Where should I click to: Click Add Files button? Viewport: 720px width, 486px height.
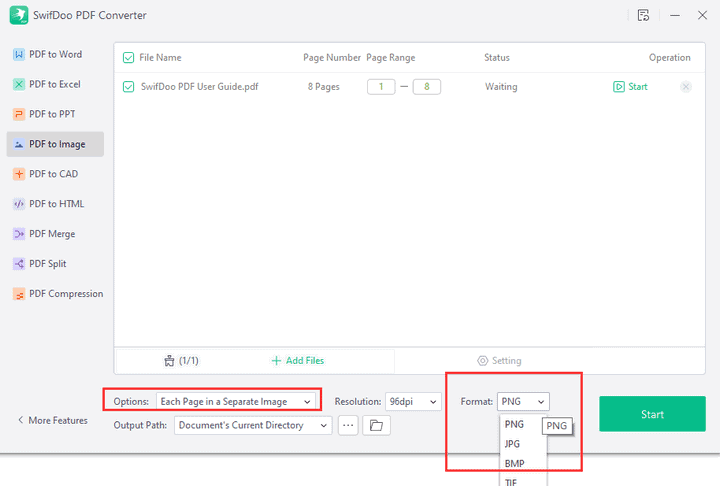[298, 361]
